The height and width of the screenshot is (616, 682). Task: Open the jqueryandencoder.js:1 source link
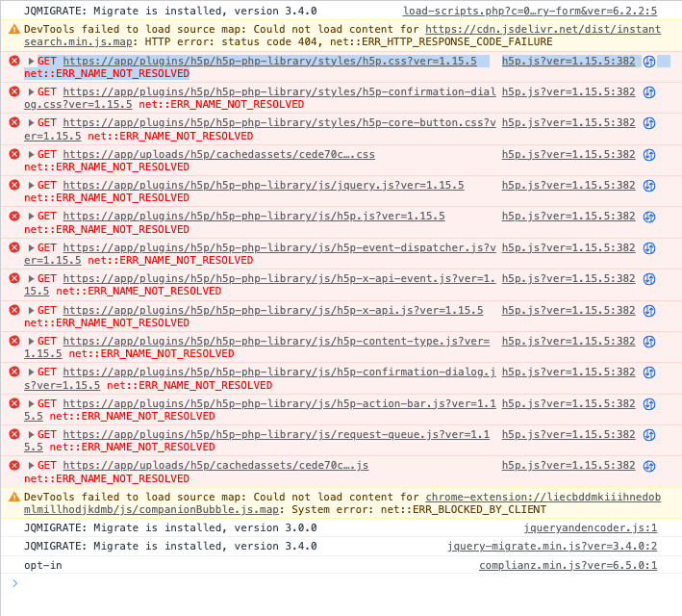click(590, 527)
